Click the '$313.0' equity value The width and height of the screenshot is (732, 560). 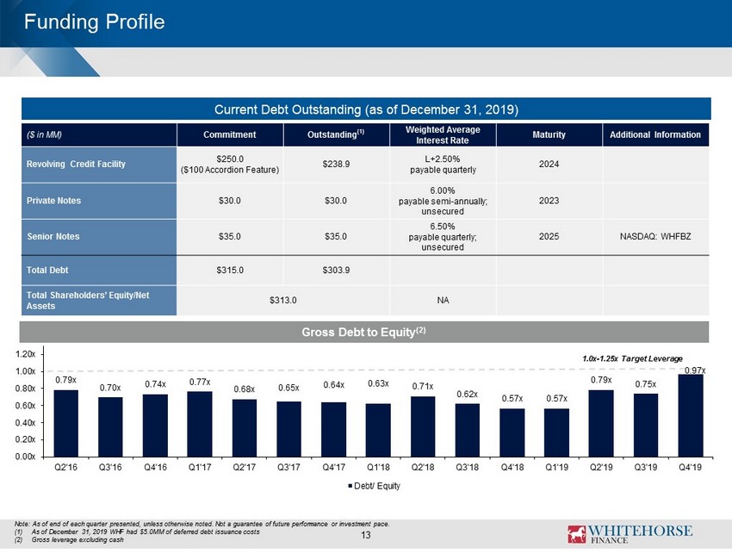pyautogui.click(x=283, y=301)
